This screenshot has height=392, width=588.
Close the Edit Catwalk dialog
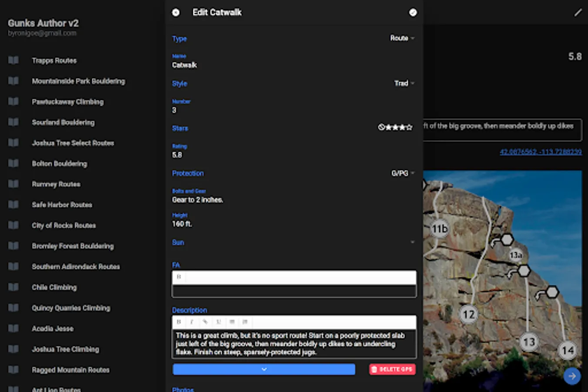click(x=176, y=13)
